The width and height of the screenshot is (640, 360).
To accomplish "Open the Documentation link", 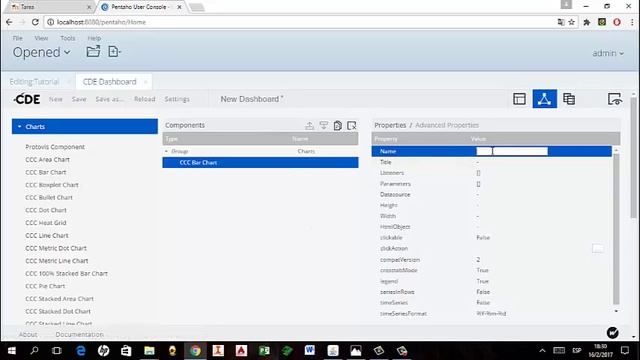I will click(x=80, y=334).
